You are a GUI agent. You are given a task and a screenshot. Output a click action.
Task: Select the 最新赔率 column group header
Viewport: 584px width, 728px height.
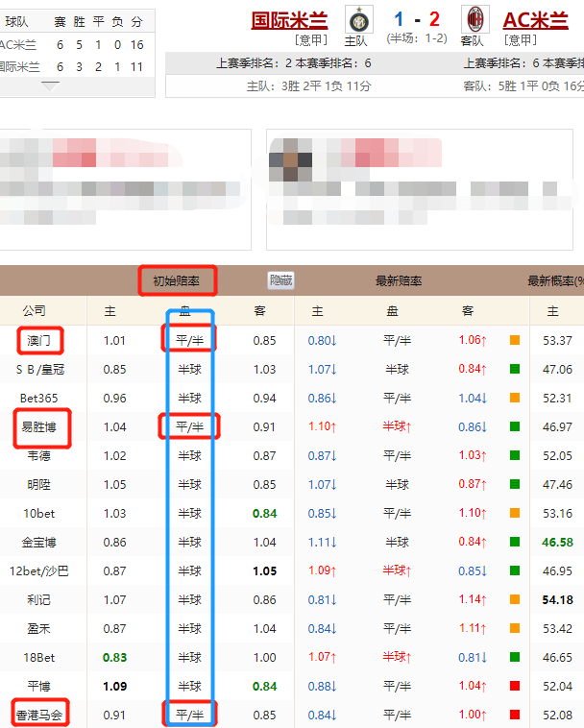point(399,281)
